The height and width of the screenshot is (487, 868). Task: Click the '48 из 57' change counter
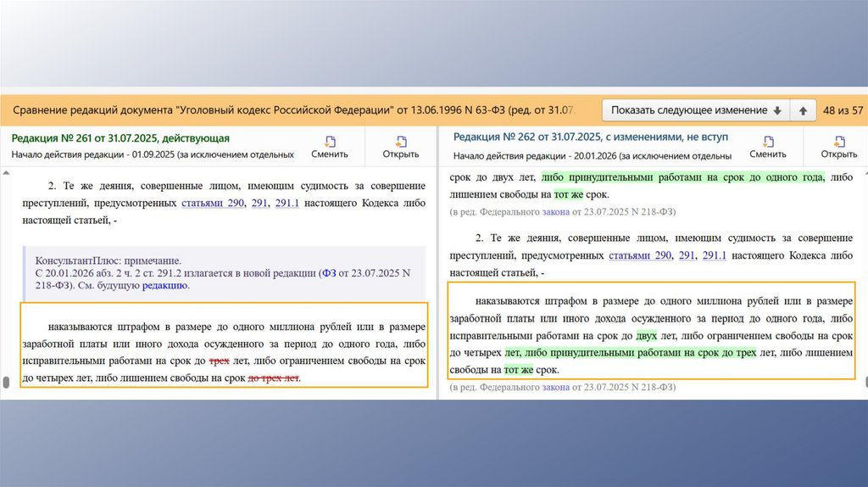tap(843, 110)
